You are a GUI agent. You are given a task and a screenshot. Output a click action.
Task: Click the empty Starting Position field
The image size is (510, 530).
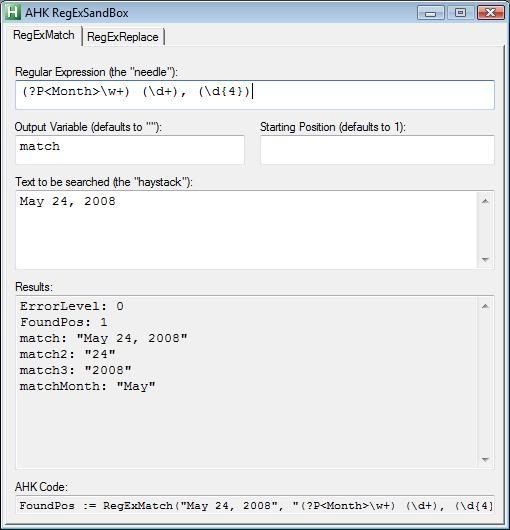click(x=377, y=150)
